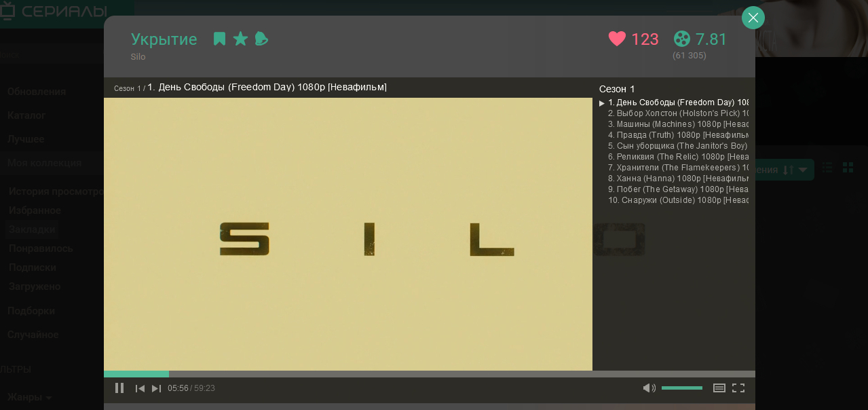
Task: Open Закладки in the sidebar
Action: [x=32, y=229]
